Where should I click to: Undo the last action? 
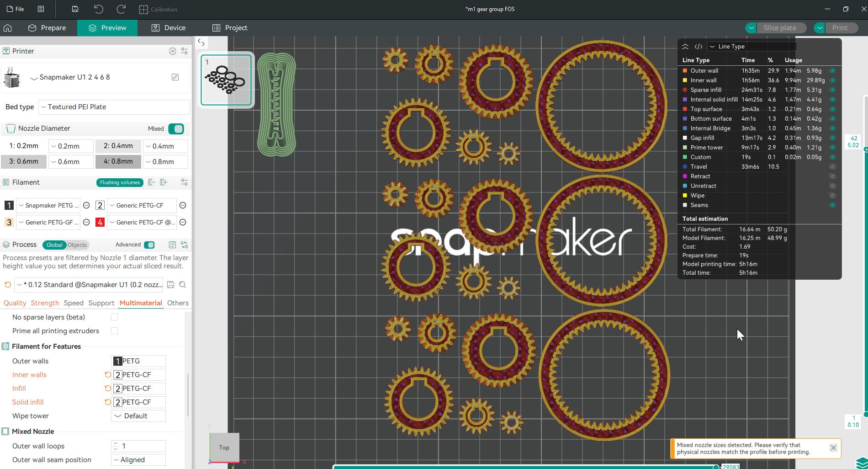(x=99, y=9)
